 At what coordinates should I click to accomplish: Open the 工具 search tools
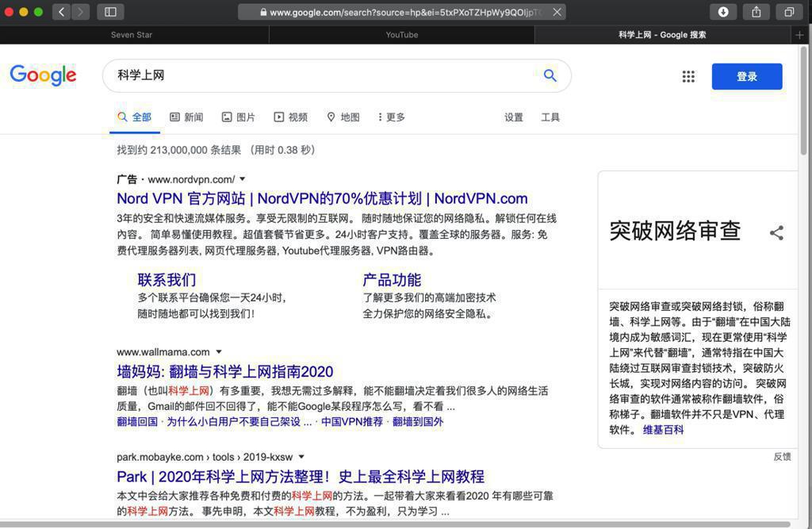[550, 117]
